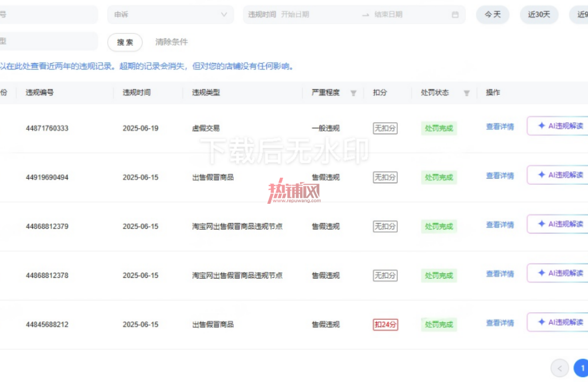Click AI违规解读 sparkle for 44871760333
588x382 pixels.
pos(541,126)
